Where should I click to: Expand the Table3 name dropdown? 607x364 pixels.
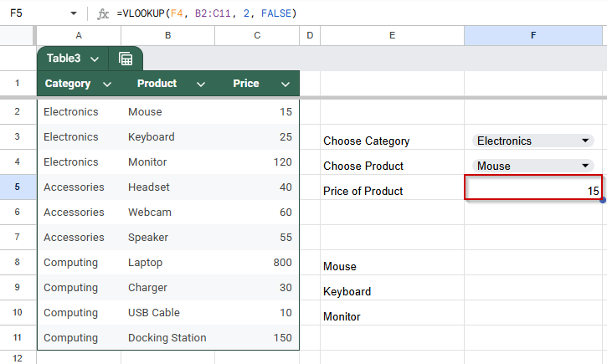pyautogui.click(x=95, y=59)
